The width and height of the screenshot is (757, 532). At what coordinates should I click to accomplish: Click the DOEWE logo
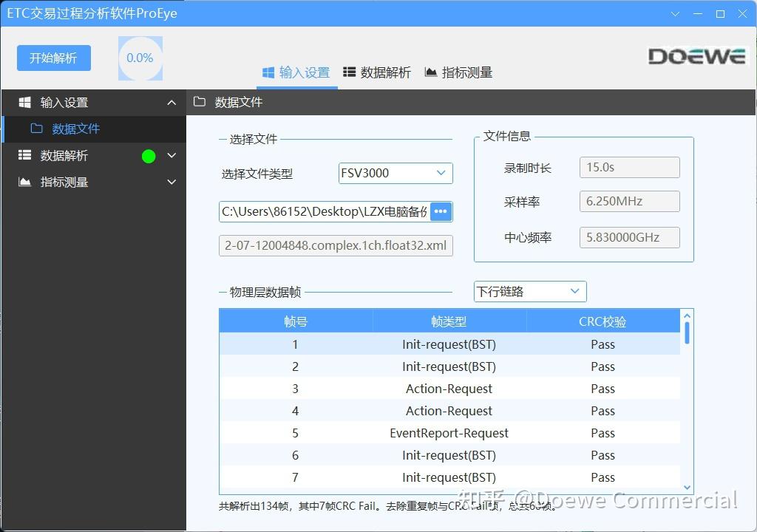[x=696, y=55]
